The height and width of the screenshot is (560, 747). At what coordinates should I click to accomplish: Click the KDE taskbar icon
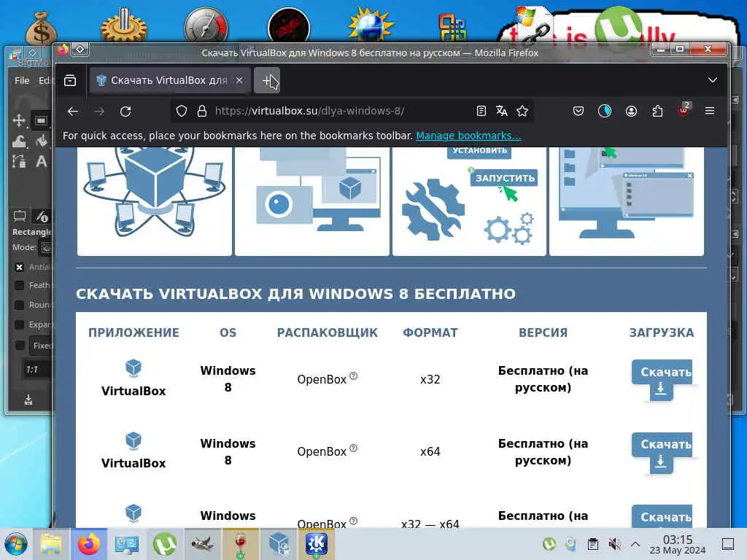coord(317,544)
